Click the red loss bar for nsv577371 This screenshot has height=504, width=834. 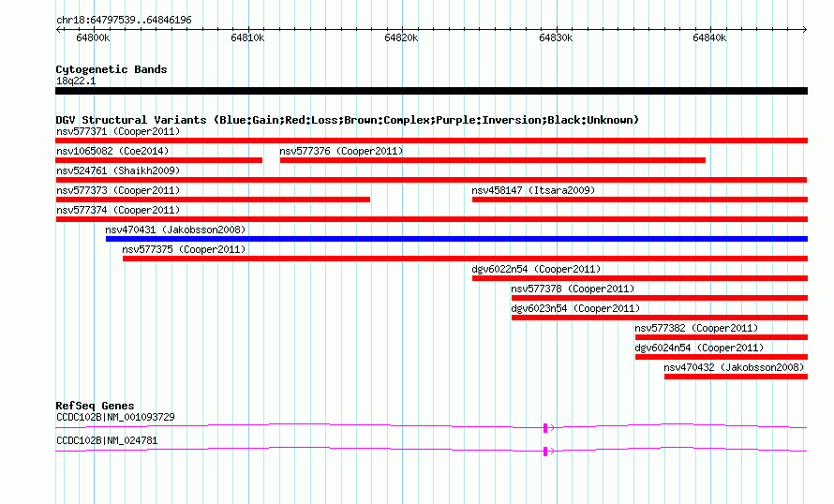point(431,141)
